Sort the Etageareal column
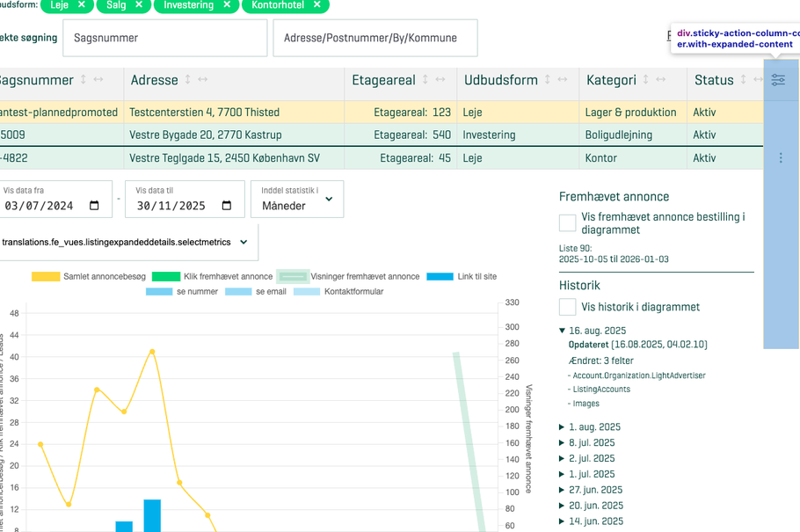800x532 pixels. [425, 80]
